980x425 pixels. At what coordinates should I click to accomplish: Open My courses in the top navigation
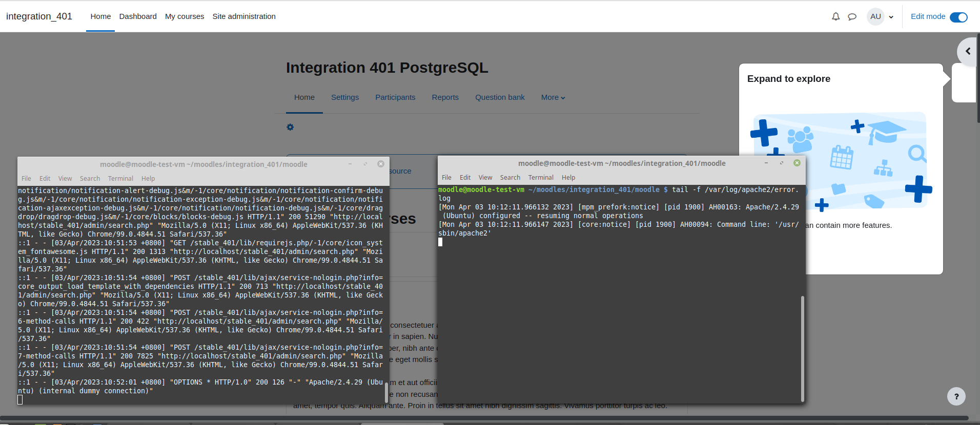click(x=185, y=16)
